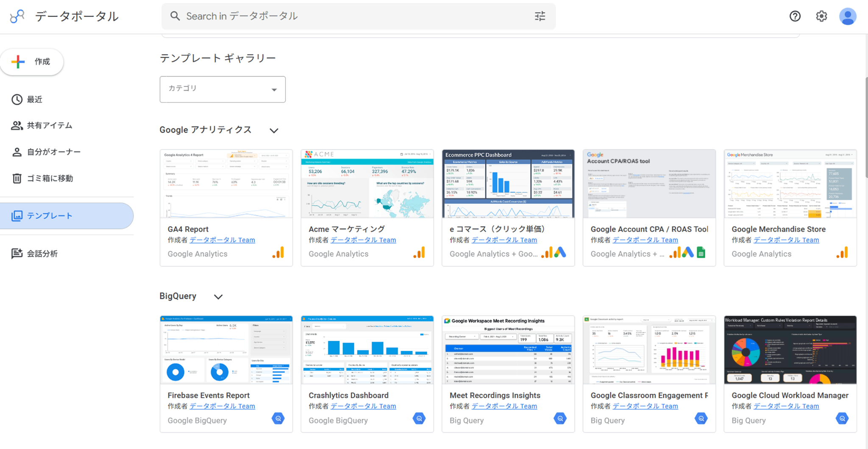Open the Acme マーケティング template thumbnail
868x449 pixels.
pyautogui.click(x=367, y=184)
